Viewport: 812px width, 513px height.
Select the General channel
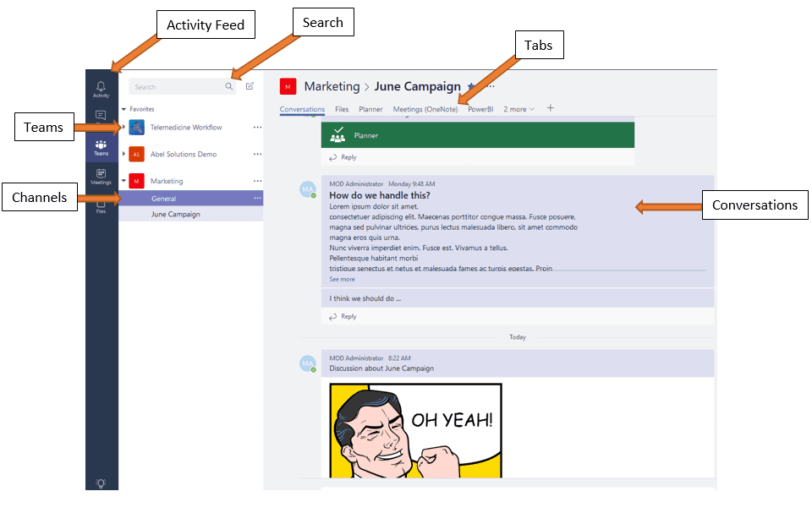coord(191,199)
